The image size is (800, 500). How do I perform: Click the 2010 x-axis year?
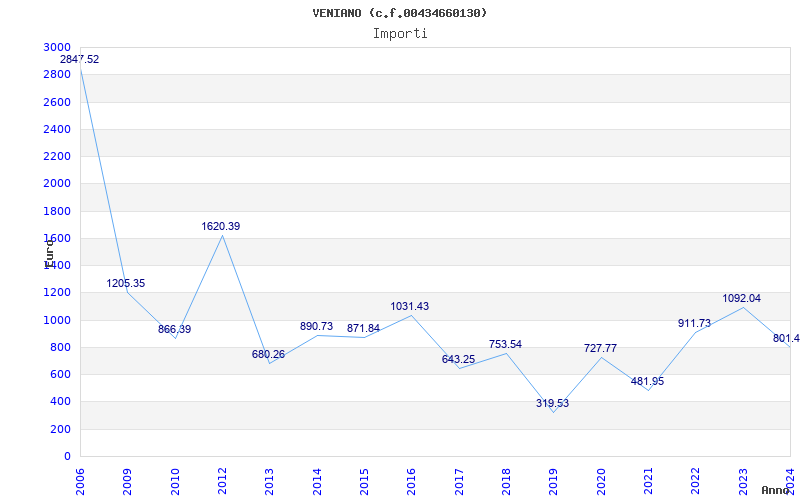click(175, 481)
